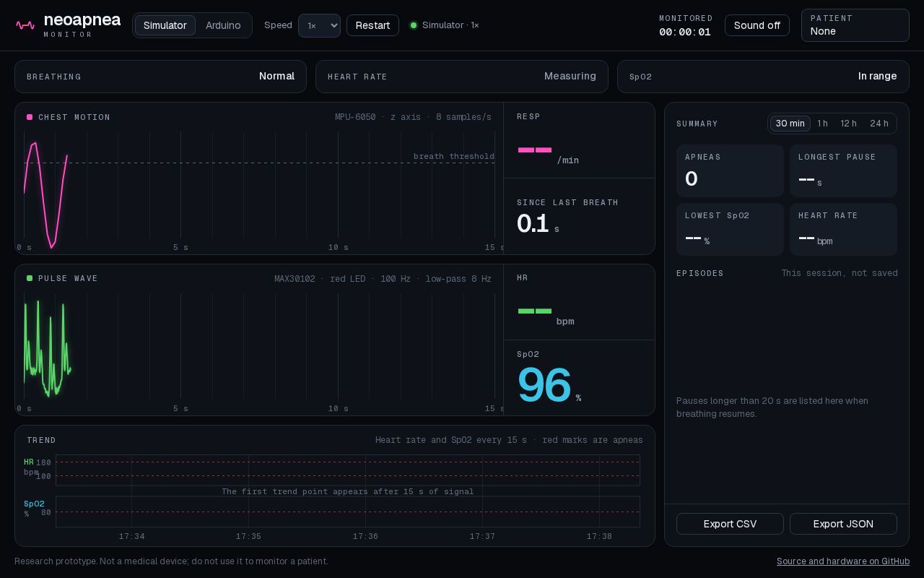Screen dimensions: 924x578
Task: Click the Longest Pause tile
Action: pyautogui.click(x=843, y=171)
